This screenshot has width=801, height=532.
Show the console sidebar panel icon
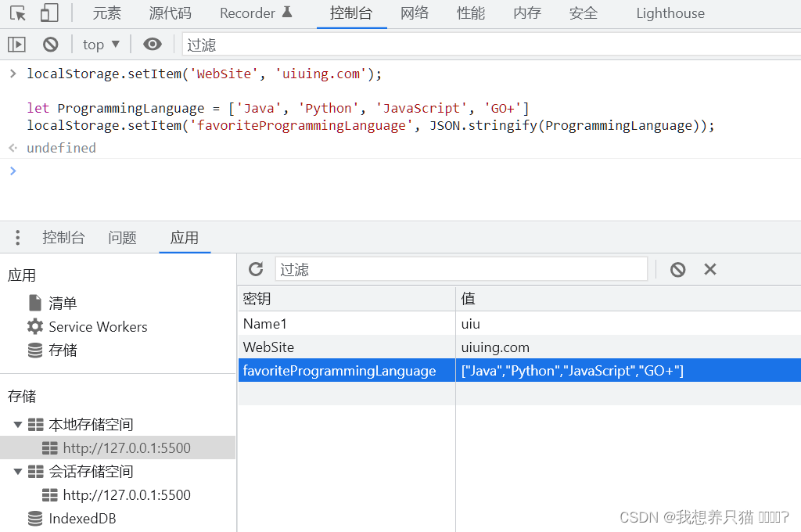(17, 45)
